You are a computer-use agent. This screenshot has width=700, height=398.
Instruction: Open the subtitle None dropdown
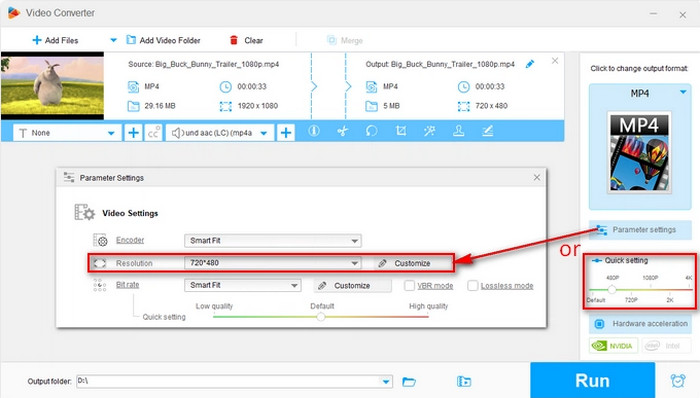pyautogui.click(x=67, y=133)
